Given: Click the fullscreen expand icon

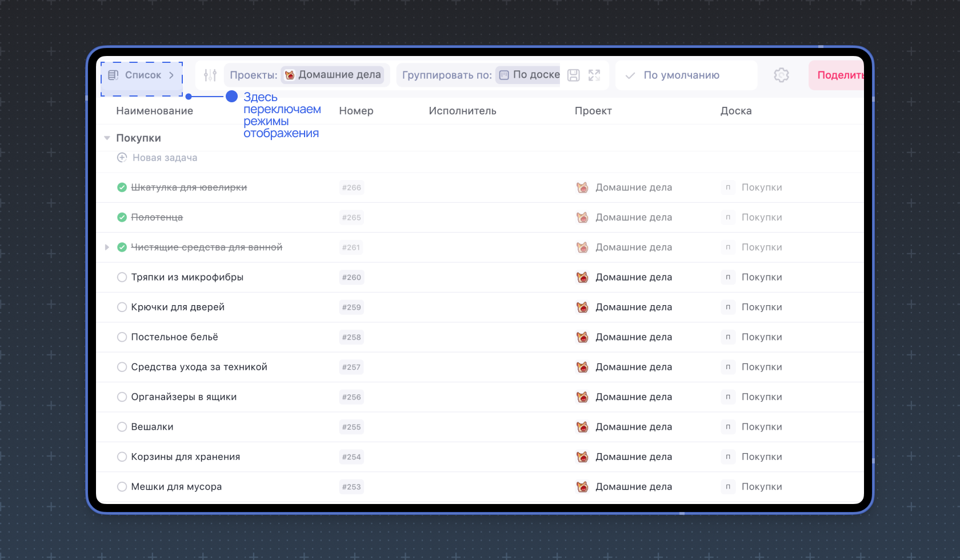Looking at the screenshot, I should [x=594, y=75].
